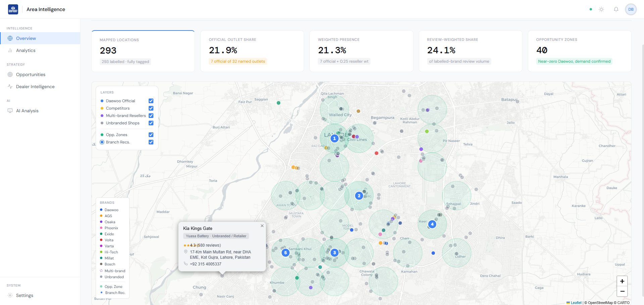
Task: Select the Weighted Presence card
Action: click(x=361, y=51)
